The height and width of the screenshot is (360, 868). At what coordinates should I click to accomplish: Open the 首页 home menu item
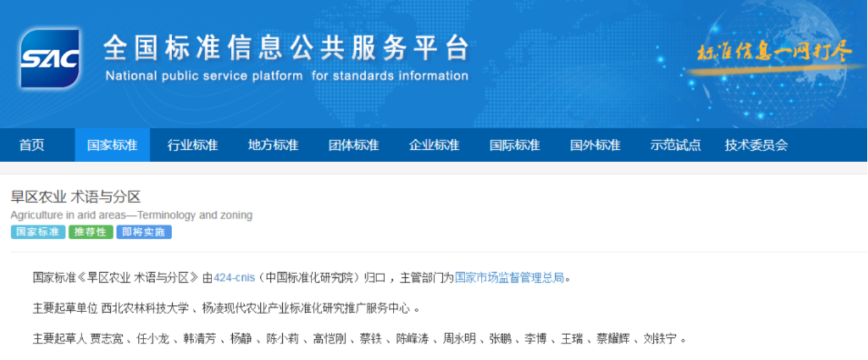[31, 145]
